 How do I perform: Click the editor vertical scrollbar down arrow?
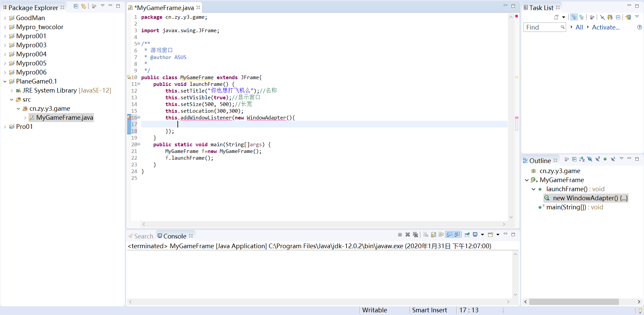click(x=511, y=217)
